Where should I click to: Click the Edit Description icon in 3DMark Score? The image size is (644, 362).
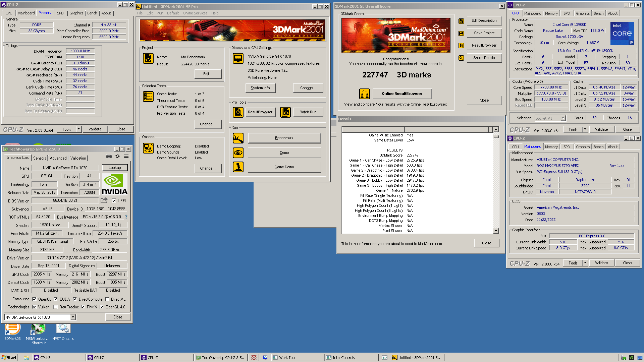point(461,21)
